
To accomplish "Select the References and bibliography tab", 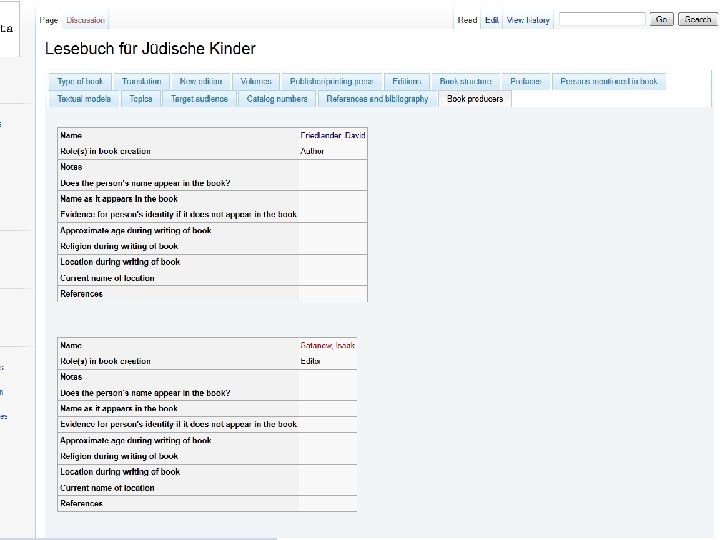I will [377, 99].
